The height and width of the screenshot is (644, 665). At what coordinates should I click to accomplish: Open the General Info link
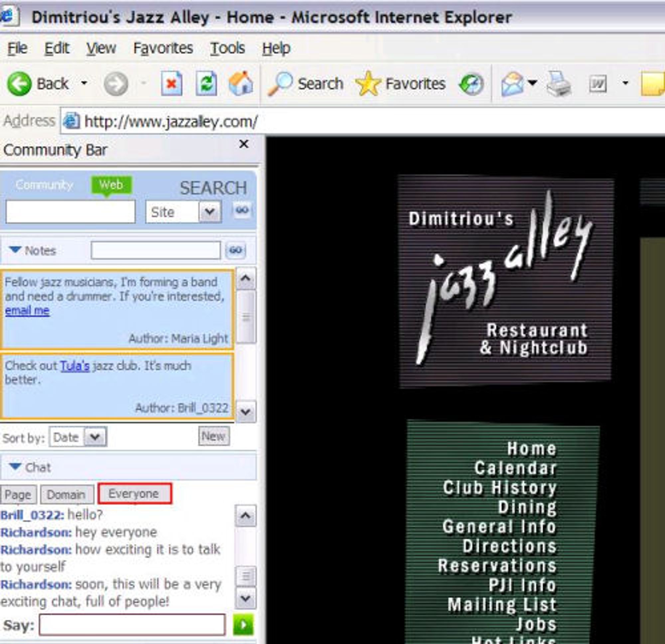(x=499, y=527)
